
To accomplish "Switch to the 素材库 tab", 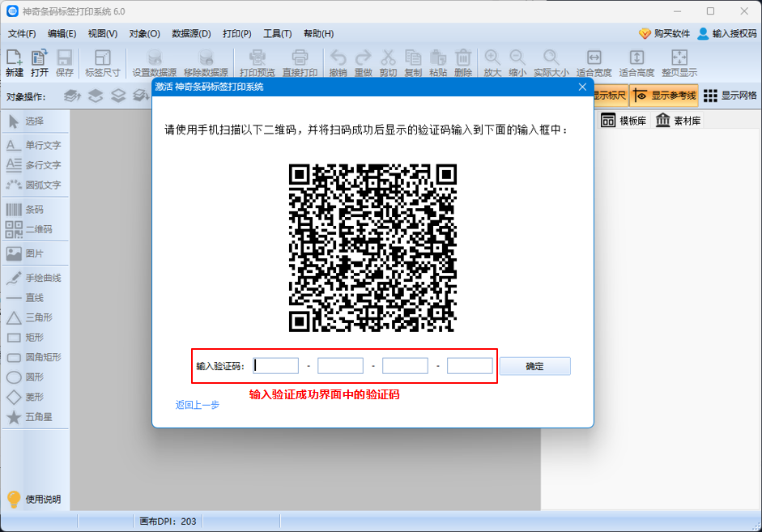I will click(679, 121).
